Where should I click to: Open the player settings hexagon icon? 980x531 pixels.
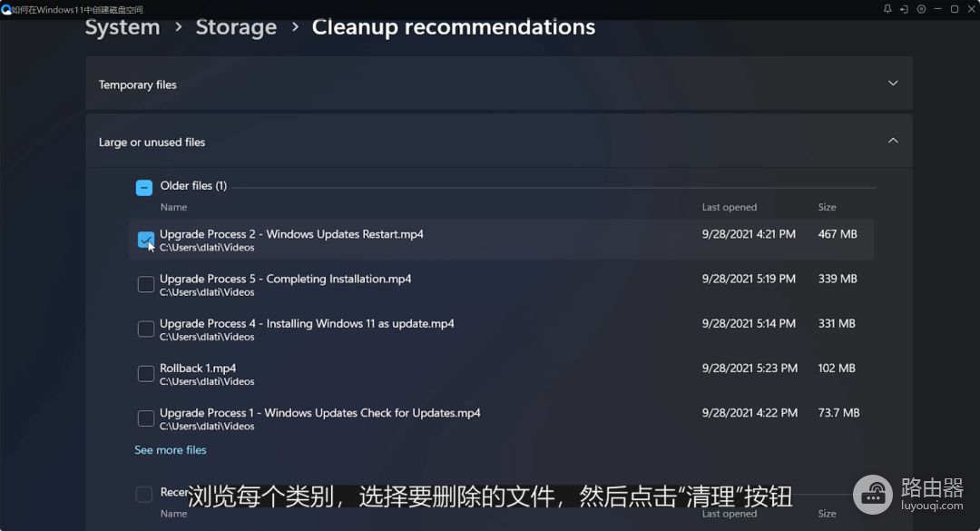tap(921, 9)
